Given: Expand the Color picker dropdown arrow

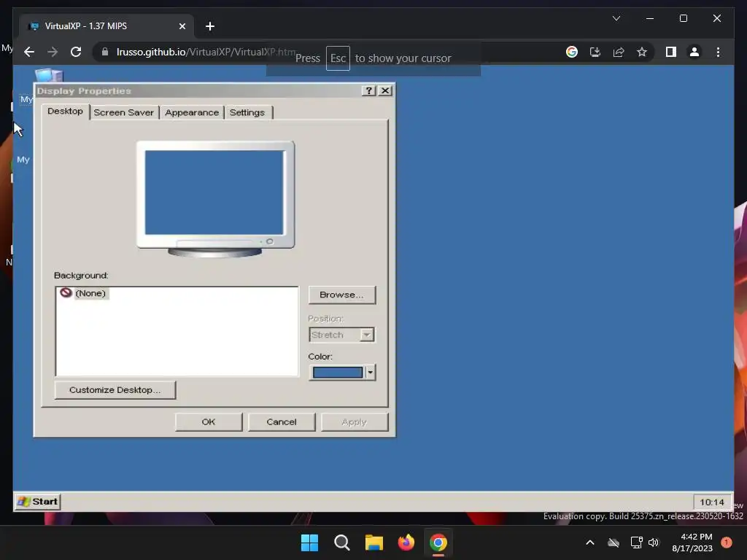Looking at the screenshot, I should [x=370, y=373].
